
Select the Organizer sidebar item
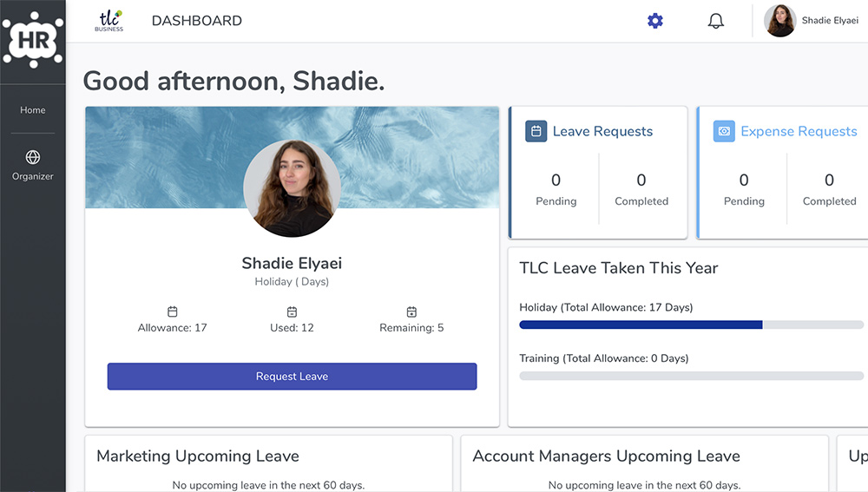(33, 166)
